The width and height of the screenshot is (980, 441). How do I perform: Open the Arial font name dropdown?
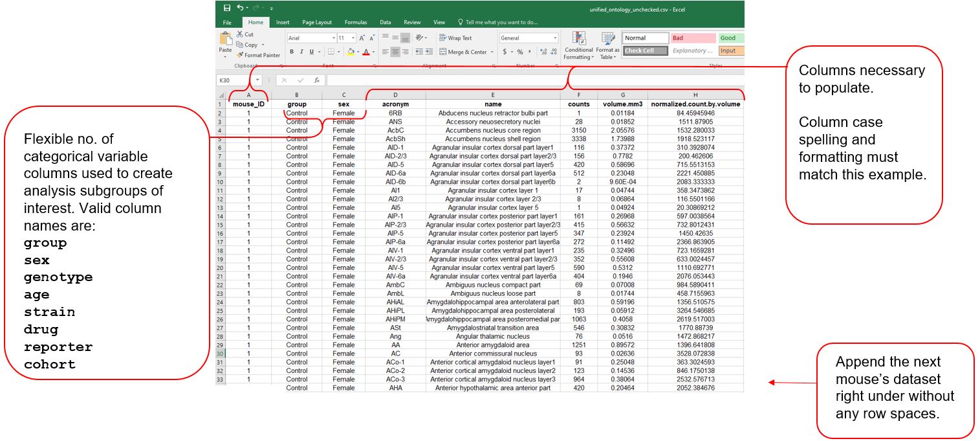(x=334, y=38)
